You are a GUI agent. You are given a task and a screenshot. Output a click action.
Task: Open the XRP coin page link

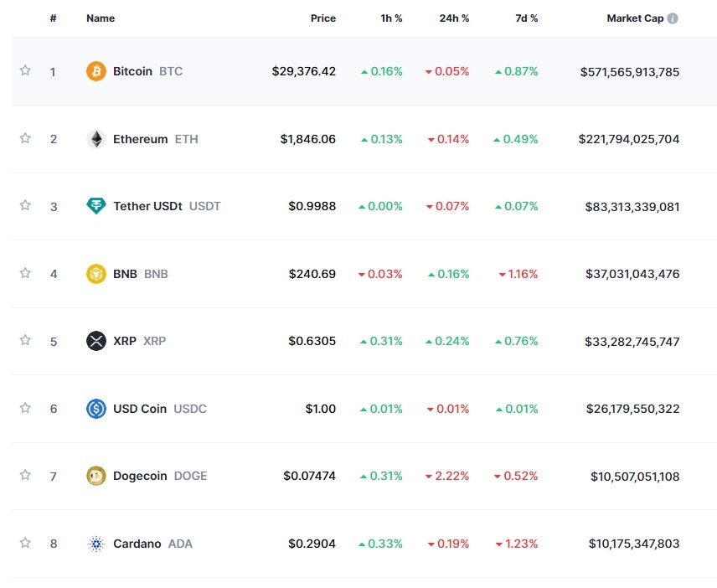[x=125, y=341]
